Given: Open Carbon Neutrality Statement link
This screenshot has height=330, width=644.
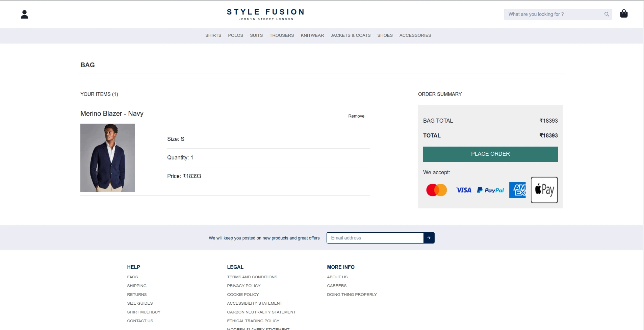Looking at the screenshot, I should click(261, 312).
